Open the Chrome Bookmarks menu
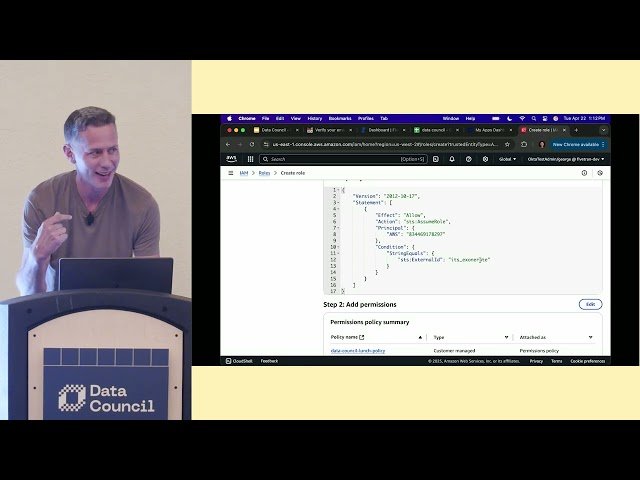Image resolution: width=640 pixels, height=480 pixels. (x=340, y=118)
